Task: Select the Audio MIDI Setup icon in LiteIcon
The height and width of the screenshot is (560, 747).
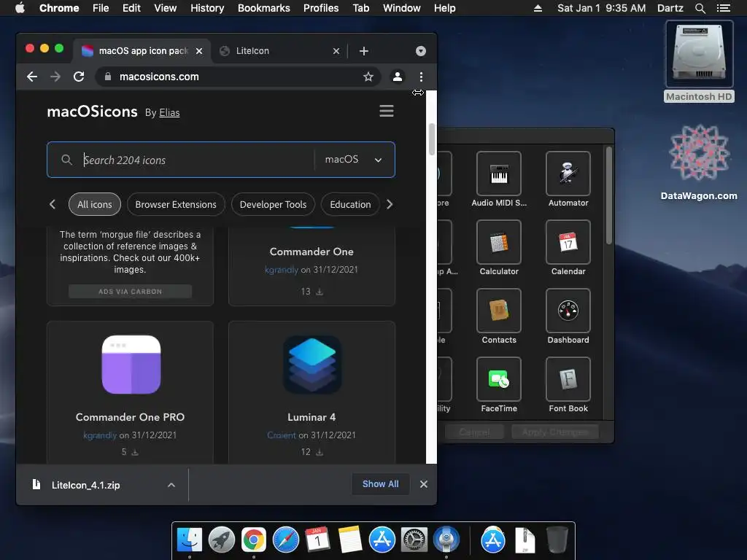Action: pyautogui.click(x=499, y=174)
